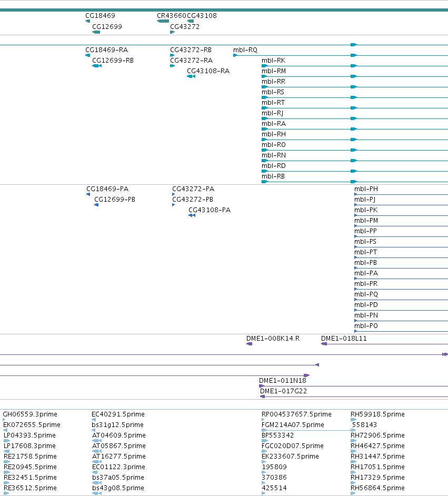Click the mbl-PQ protein label
The width and height of the screenshot is (448, 496).
(x=366, y=294)
